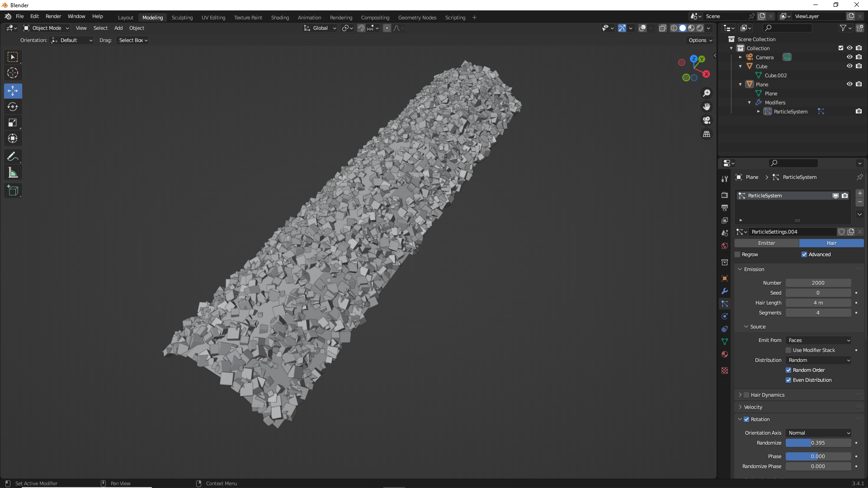
Task: Enable the Regrow checkbox
Action: (738, 254)
